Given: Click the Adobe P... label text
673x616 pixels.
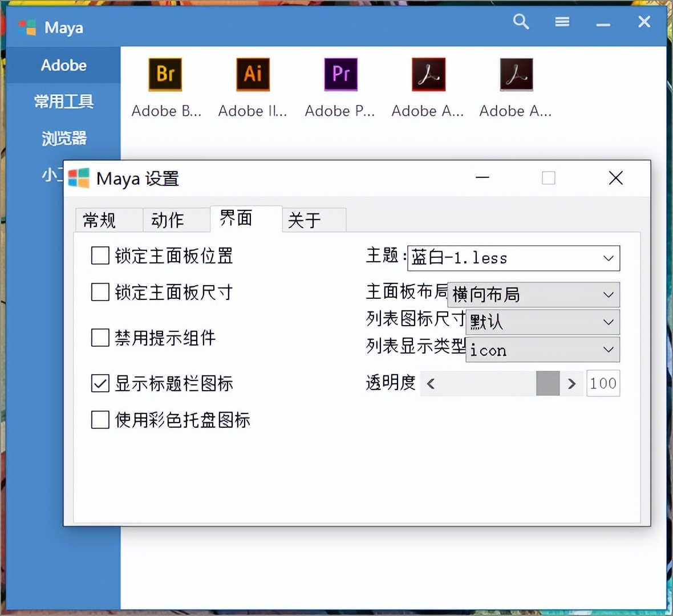Looking at the screenshot, I should [x=340, y=111].
